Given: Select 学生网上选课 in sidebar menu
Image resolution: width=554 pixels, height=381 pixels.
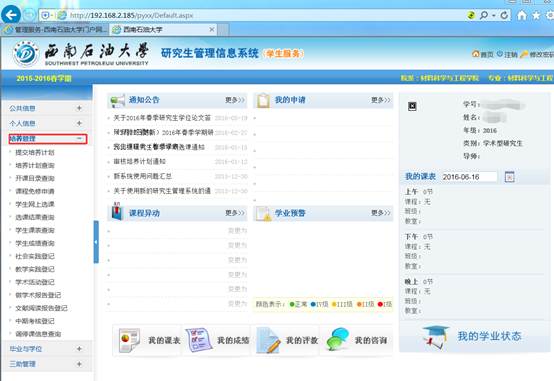Looking at the screenshot, I should coord(35,204).
